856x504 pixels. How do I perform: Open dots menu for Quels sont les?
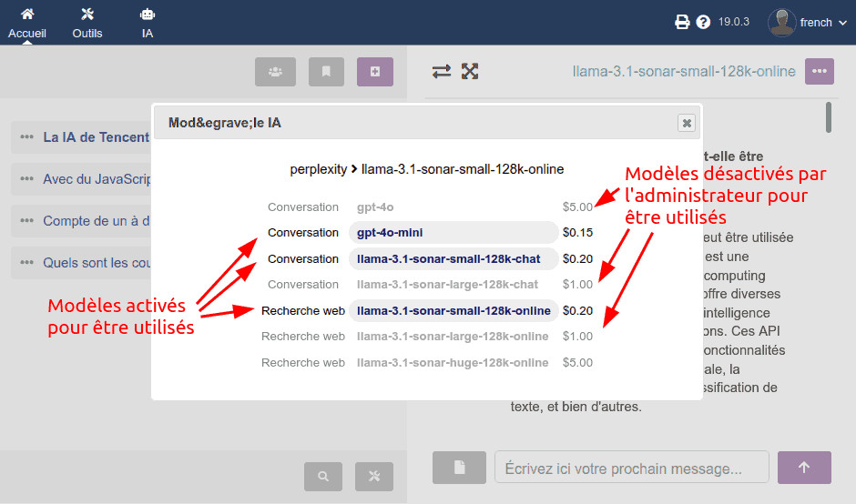26,262
